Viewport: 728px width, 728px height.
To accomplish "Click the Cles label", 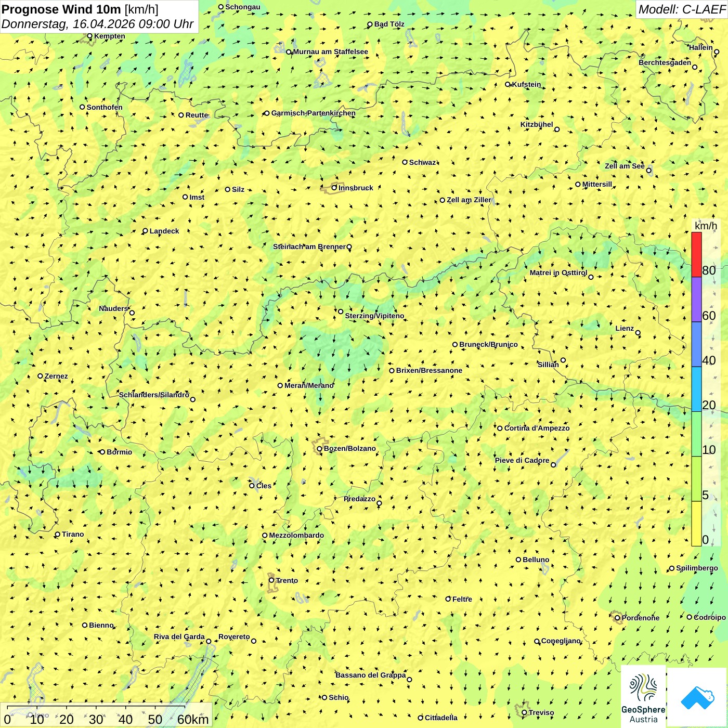I will pyautogui.click(x=264, y=486).
